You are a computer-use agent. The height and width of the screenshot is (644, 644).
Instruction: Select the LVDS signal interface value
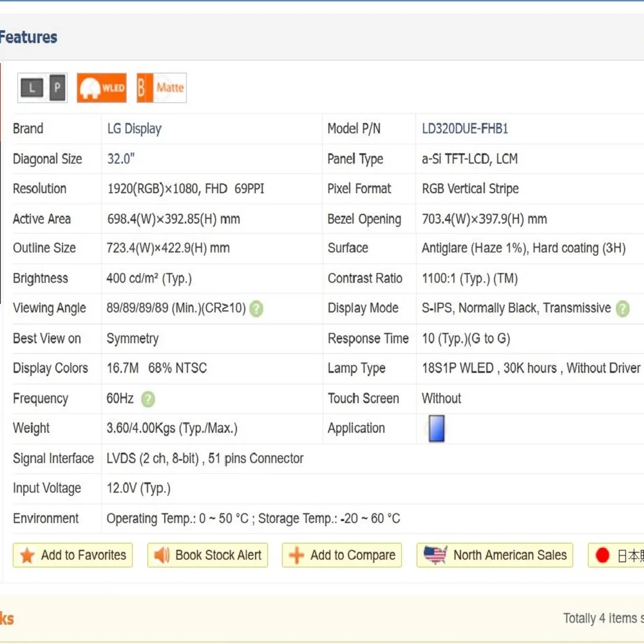205,459
